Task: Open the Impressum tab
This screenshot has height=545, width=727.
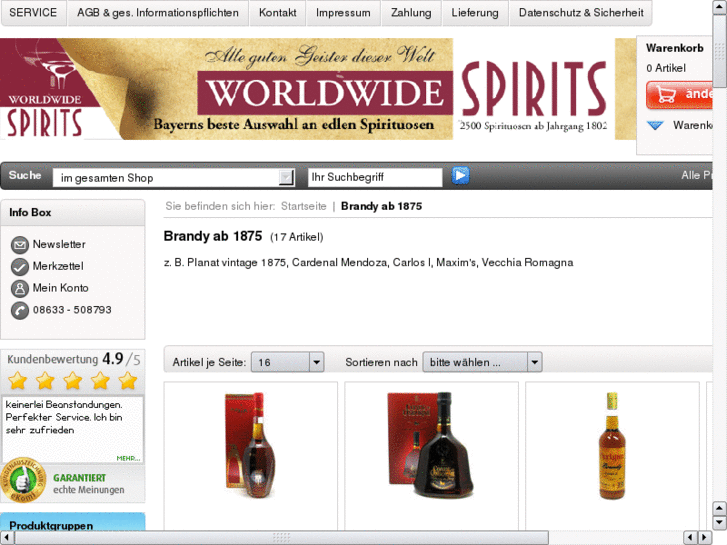Action: pos(343,13)
